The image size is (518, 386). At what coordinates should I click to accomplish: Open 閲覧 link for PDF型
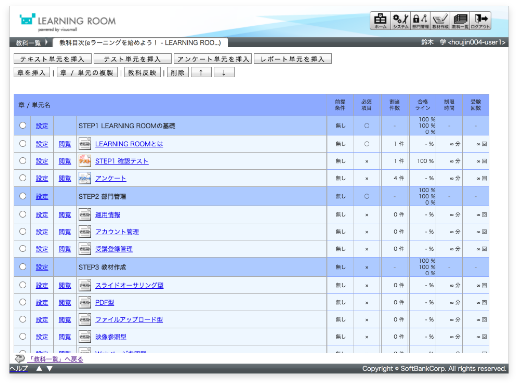[65, 302]
